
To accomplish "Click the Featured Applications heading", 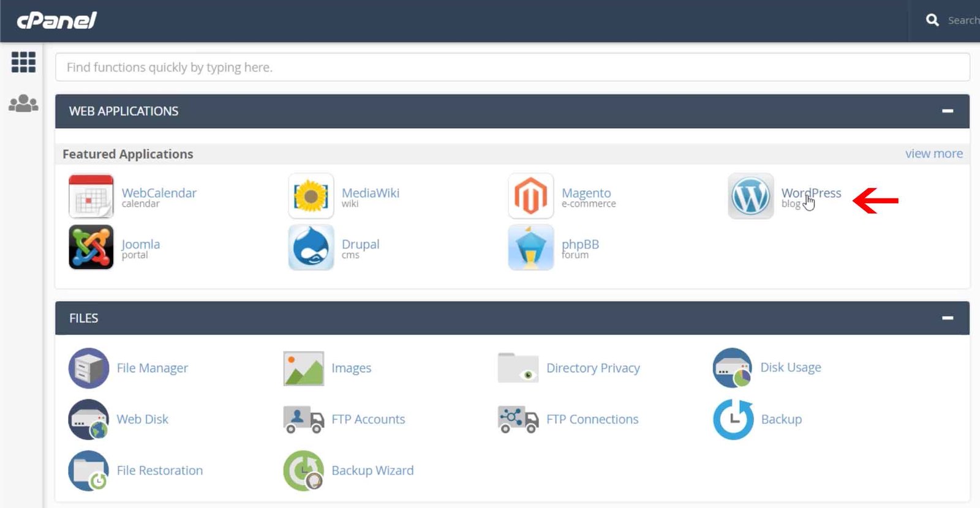I will pyautogui.click(x=128, y=154).
